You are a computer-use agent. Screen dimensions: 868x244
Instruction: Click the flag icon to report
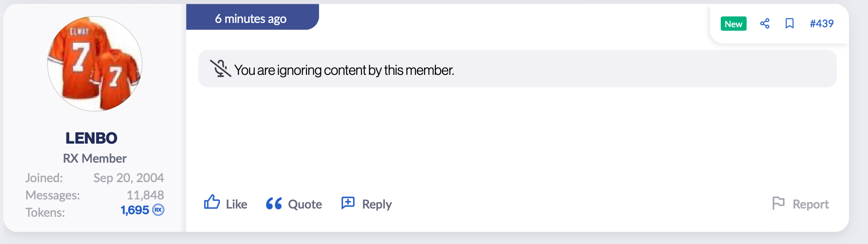(778, 203)
